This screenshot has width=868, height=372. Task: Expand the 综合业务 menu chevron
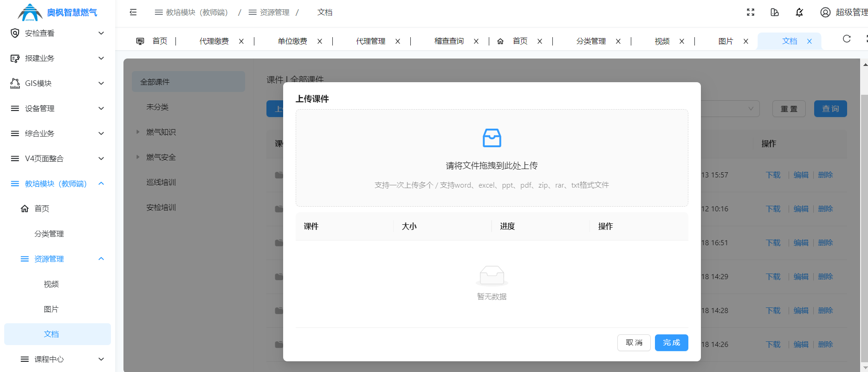click(x=101, y=133)
